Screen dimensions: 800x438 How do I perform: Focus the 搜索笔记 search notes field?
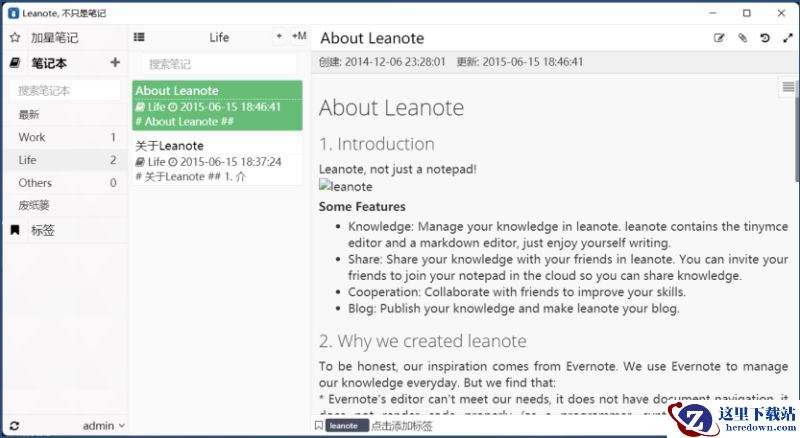(219, 64)
